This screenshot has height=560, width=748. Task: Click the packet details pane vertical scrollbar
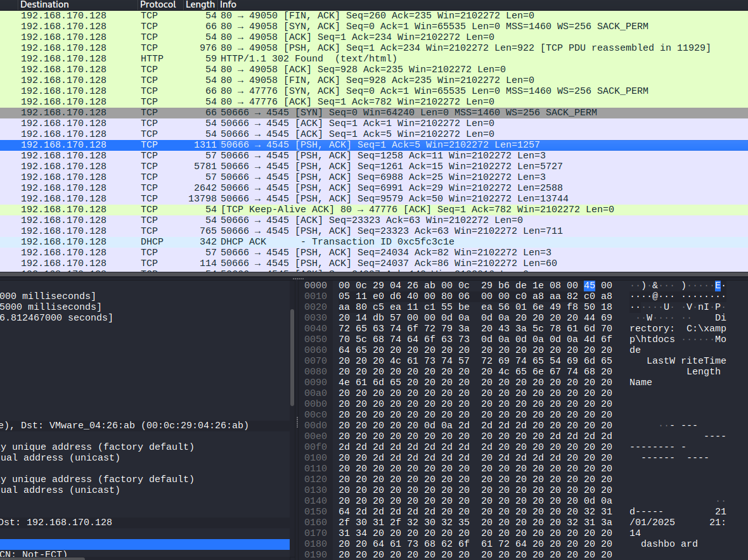point(292,357)
